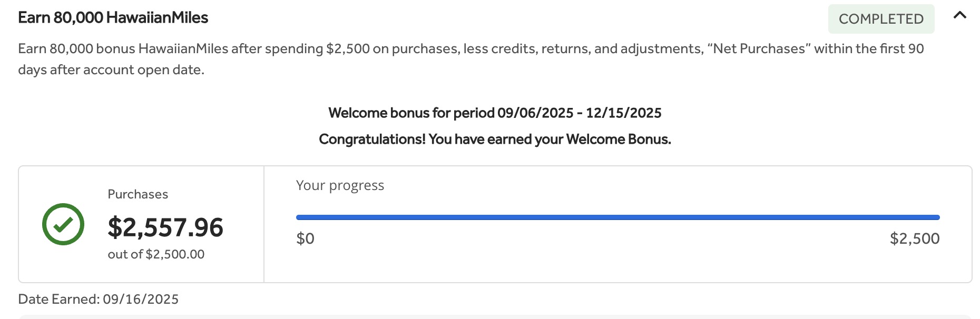Click the Congratulations earned bonus message
This screenshot has height=319, width=980.
click(495, 139)
